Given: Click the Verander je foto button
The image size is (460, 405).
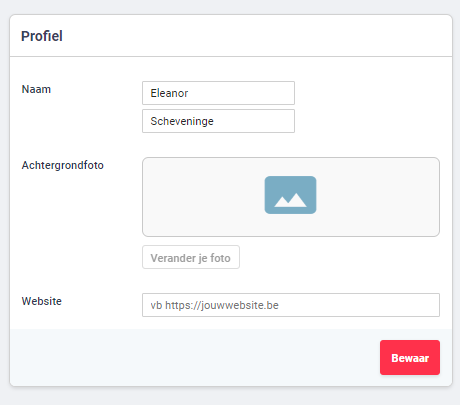Looking at the screenshot, I should (191, 257).
